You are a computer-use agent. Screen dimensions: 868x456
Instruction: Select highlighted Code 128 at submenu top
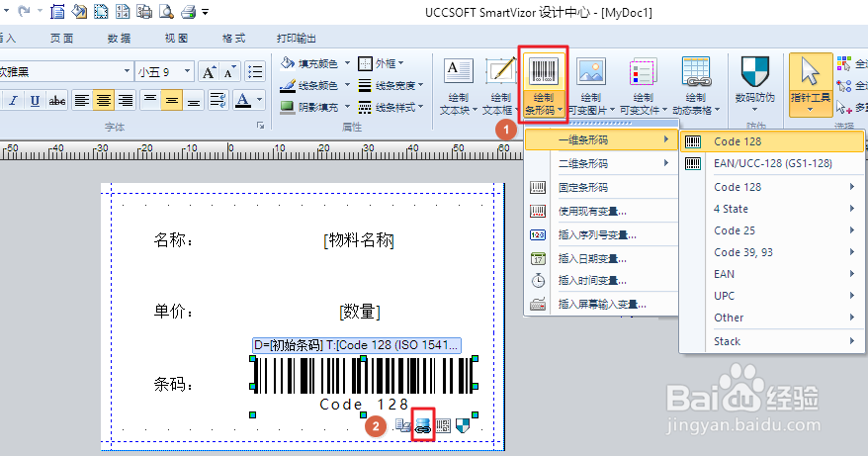[x=772, y=141]
